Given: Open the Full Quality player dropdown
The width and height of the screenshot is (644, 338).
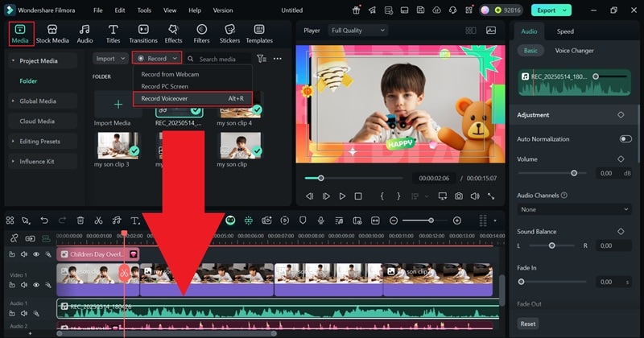Looking at the screenshot, I should (358, 31).
